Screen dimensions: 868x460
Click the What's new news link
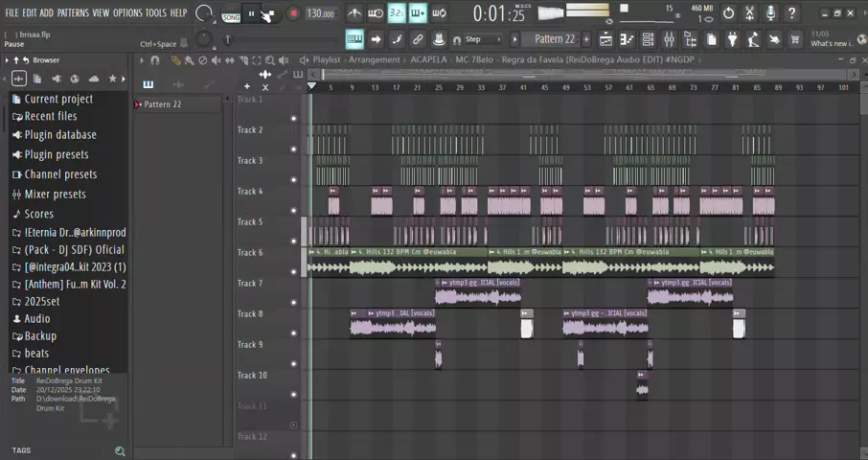pyautogui.click(x=832, y=43)
